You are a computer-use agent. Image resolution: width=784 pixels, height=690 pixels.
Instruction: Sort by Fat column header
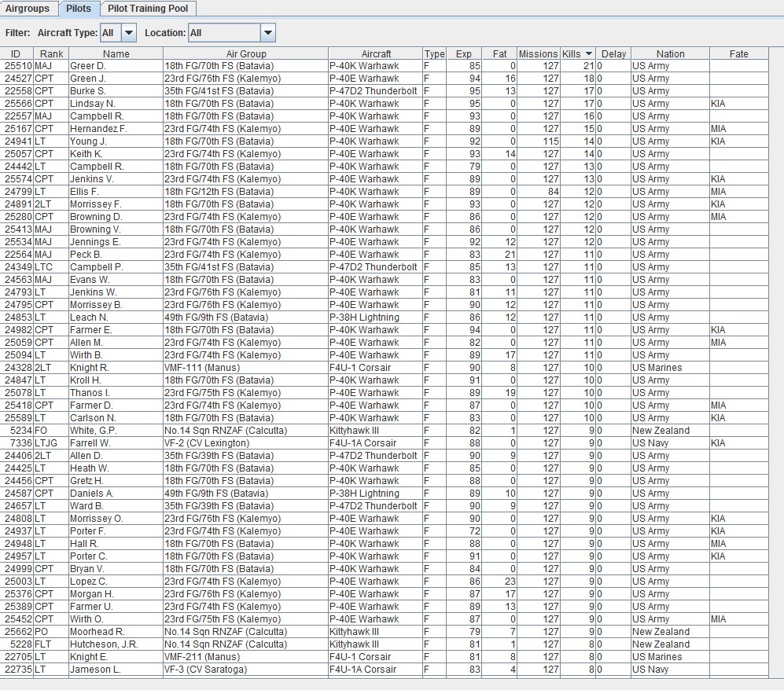coord(499,54)
